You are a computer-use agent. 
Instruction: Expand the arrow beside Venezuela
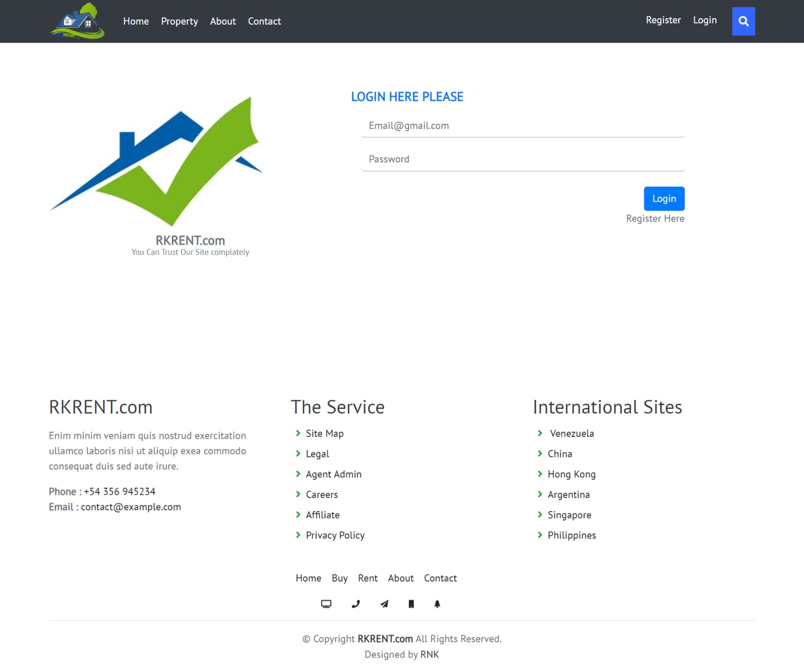point(540,433)
